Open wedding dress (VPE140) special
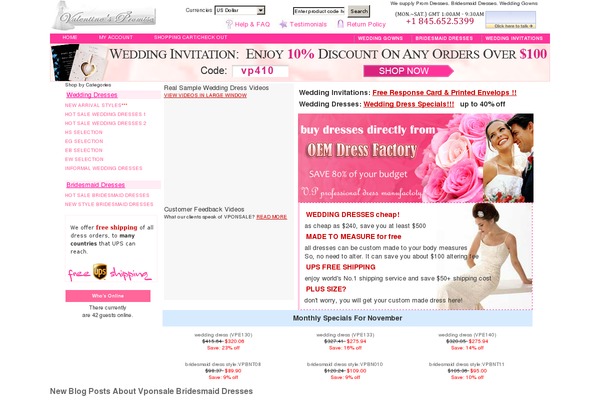The height and width of the screenshot is (400, 600). pyautogui.click(x=467, y=335)
